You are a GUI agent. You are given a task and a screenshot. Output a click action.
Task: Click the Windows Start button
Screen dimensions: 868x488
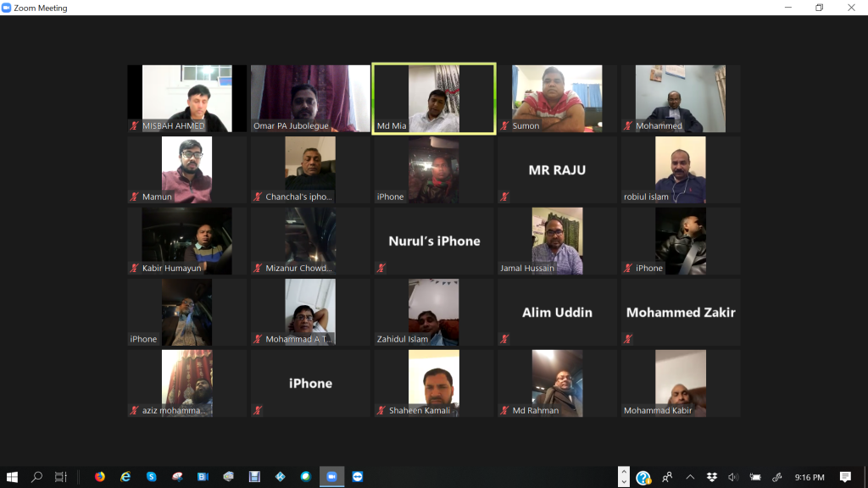12,477
